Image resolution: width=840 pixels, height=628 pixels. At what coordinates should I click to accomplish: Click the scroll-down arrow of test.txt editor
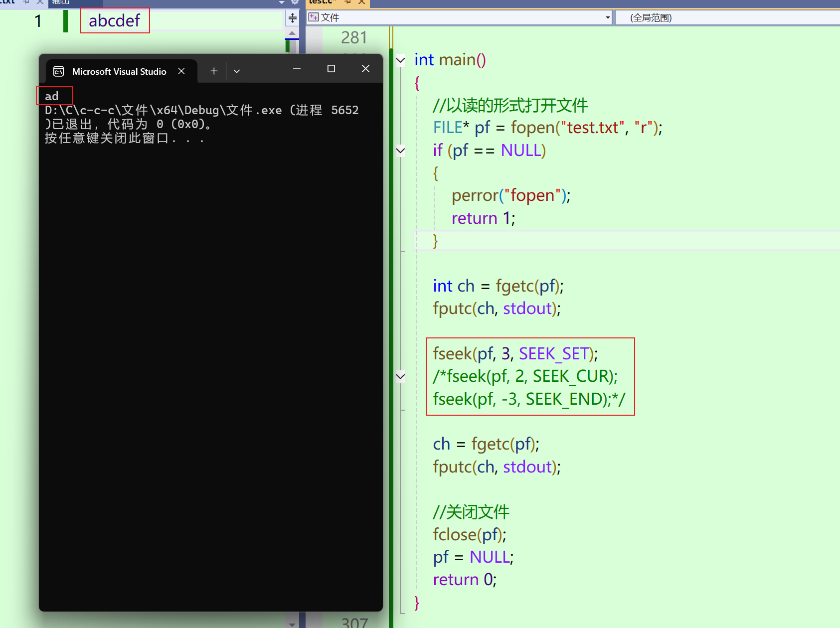[293, 624]
